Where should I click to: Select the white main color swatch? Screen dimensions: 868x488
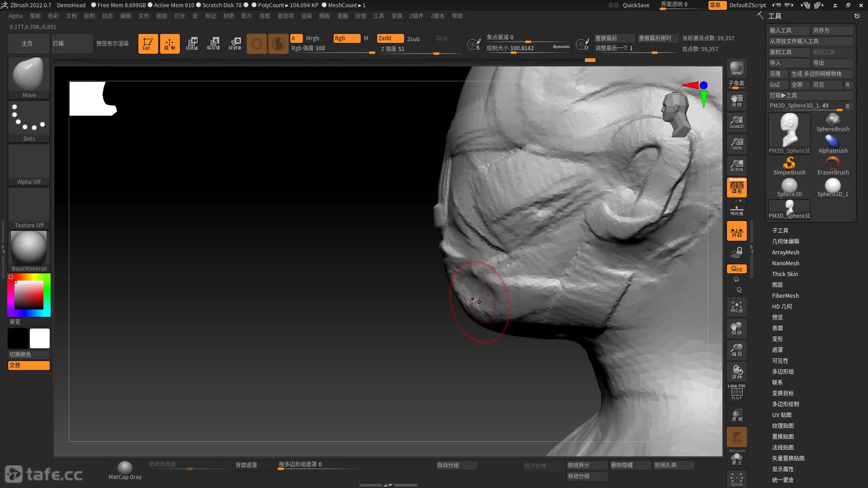point(40,338)
